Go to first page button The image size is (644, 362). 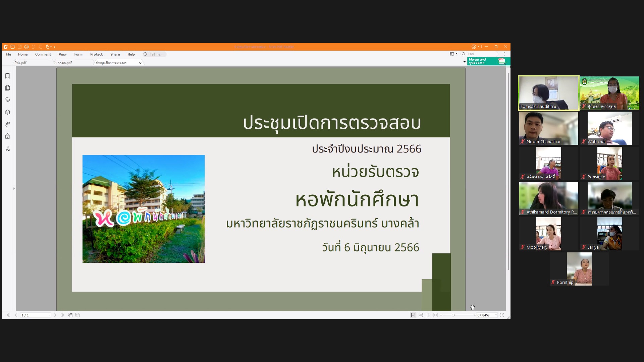click(8, 315)
